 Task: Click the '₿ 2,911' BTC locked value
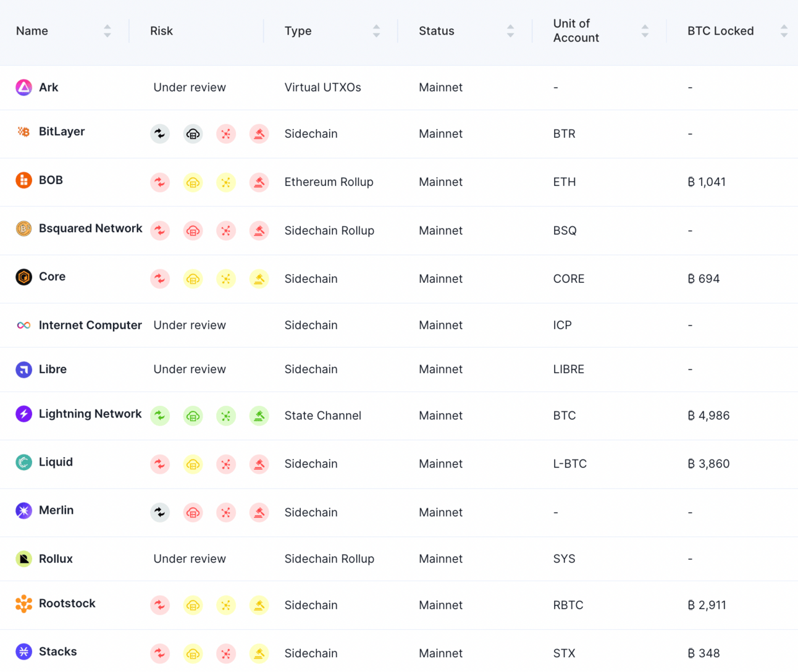[x=707, y=605]
